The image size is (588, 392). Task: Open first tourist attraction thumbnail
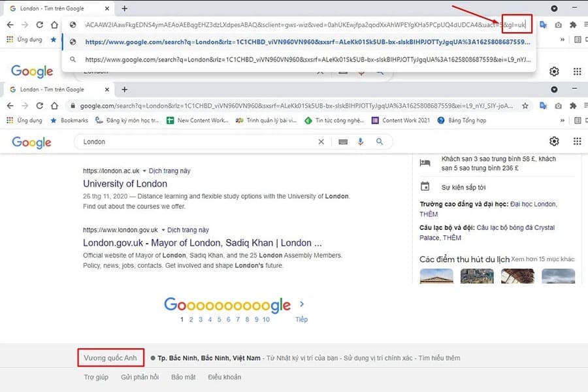[x=436, y=276]
